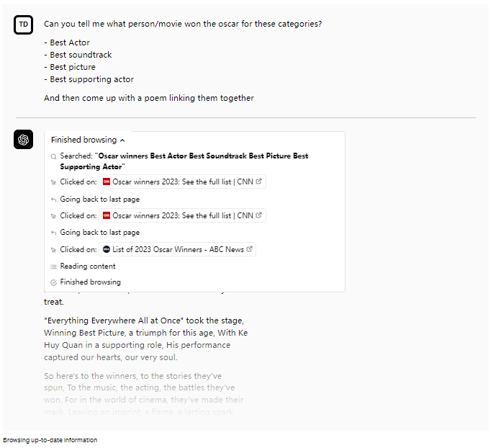This screenshot has height=448, width=493.
Task: Open the second CNN Oscar winners link
Action: (x=183, y=215)
